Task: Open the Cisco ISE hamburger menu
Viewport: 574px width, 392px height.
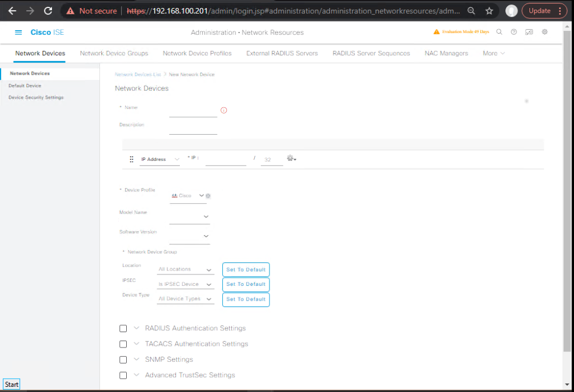Action: pyautogui.click(x=18, y=33)
